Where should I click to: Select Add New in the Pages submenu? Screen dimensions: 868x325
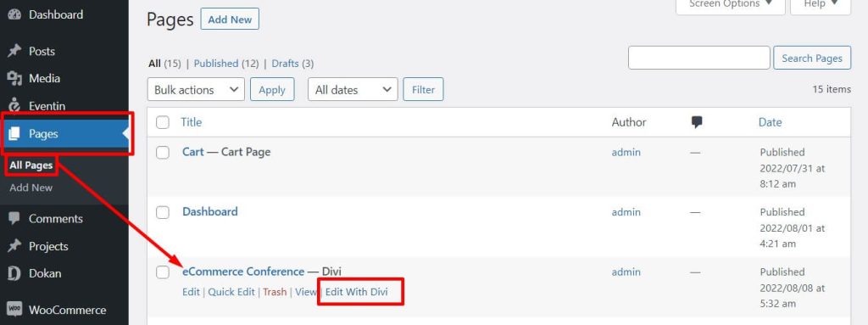point(31,188)
